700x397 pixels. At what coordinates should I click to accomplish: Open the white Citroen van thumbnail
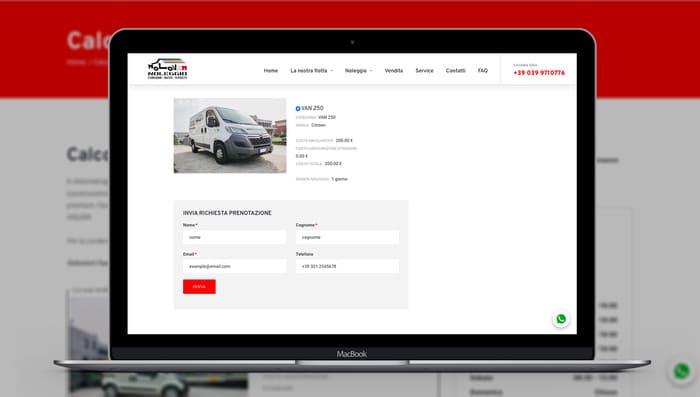(230, 135)
